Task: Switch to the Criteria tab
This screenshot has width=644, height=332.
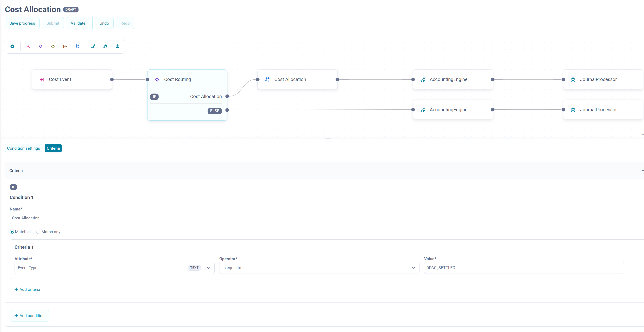Action: pos(53,148)
